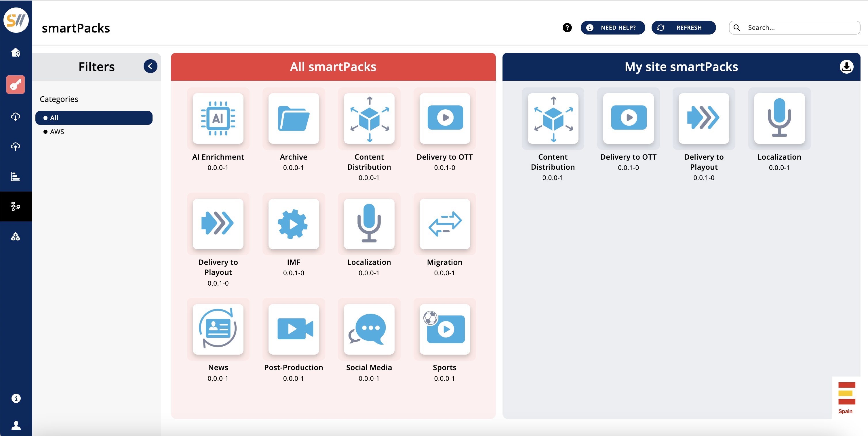The width and height of the screenshot is (868, 436).
Task: Select the workflow icon in the sidebar
Action: [x=16, y=207]
